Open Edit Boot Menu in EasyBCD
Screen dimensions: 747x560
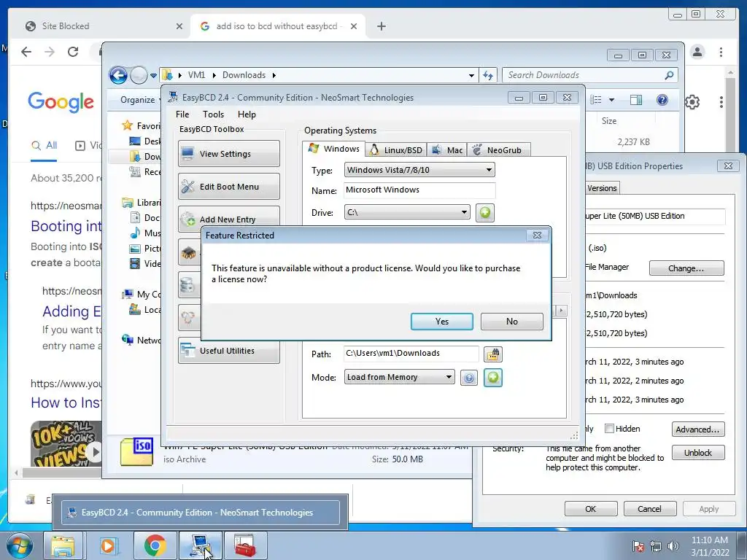click(228, 187)
